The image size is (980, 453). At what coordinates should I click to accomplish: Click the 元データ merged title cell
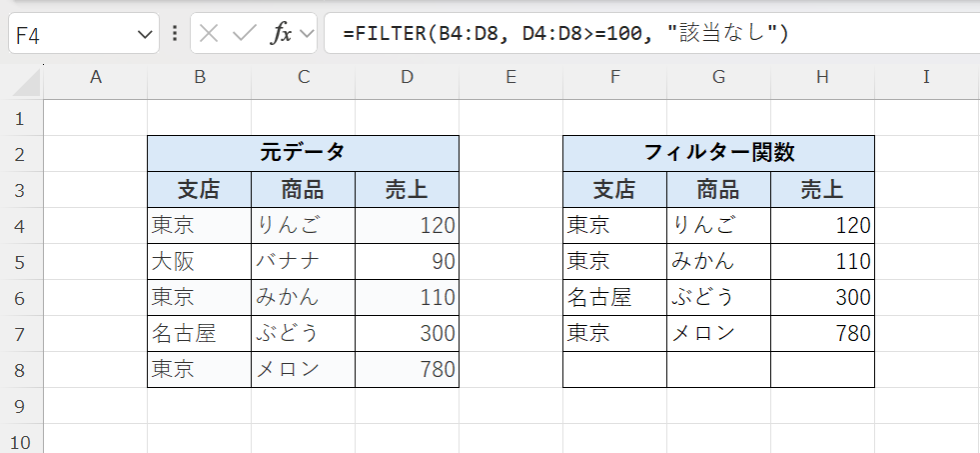tap(303, 153)
